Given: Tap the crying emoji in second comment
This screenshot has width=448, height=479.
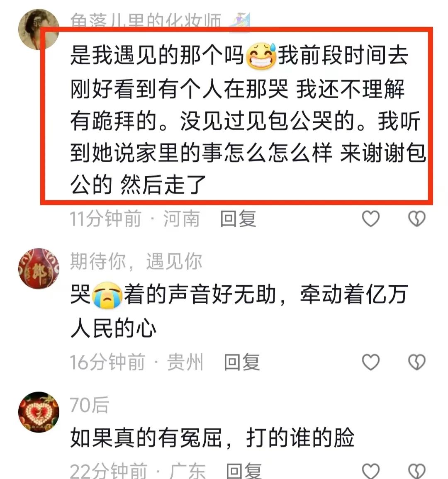Looking at the screenshot, I should (x=107, y=295).
